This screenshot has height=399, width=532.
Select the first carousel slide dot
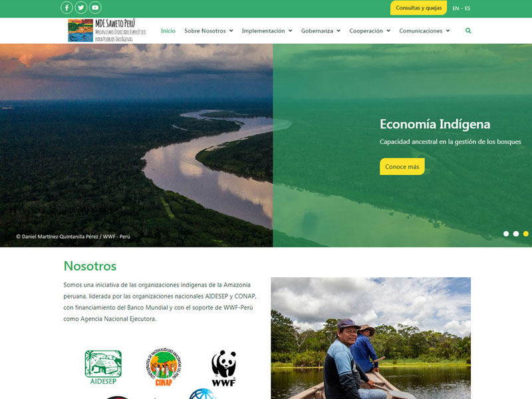tap(506, 234)
